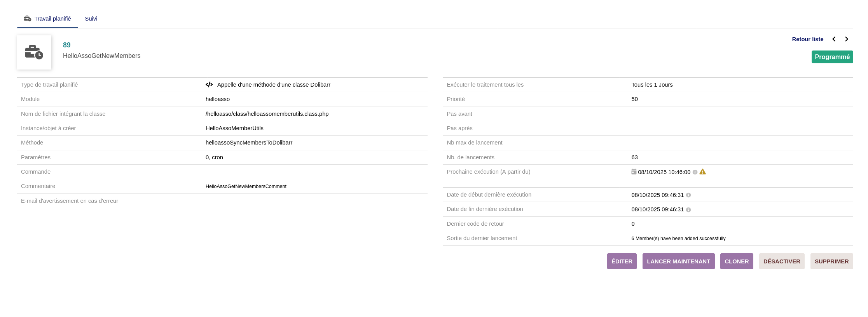Open the Travail planifié tab

click(x=47, y=19)
